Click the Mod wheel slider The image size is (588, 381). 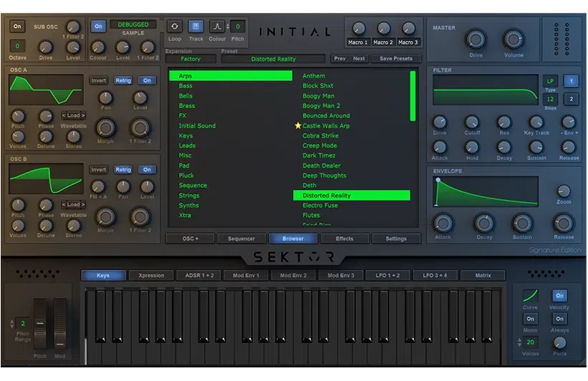coord(59,324)
